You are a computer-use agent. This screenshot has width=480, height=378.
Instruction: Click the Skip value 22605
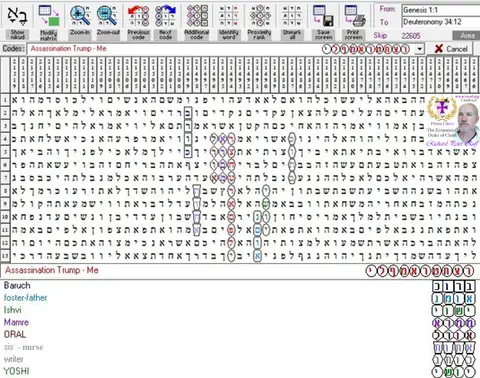pyautogui.click(x=411, y=36)
